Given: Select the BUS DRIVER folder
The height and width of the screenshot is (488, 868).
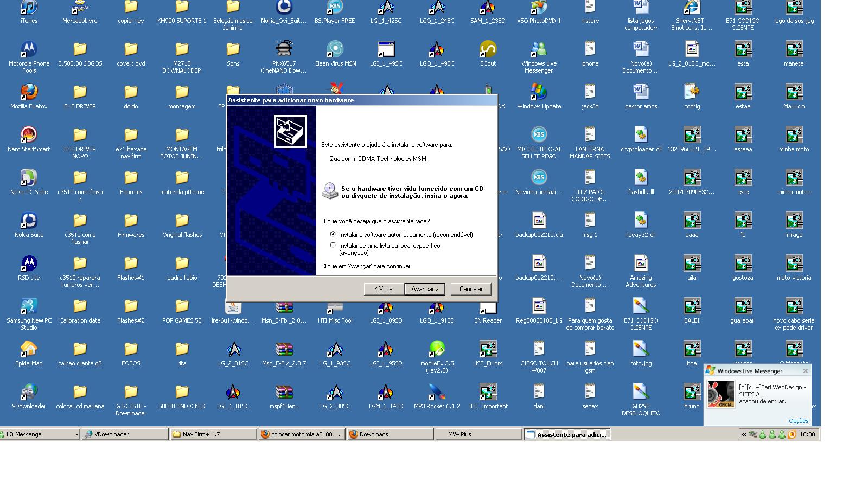Looking at the screenshot, I should click(x=80, y=93).
